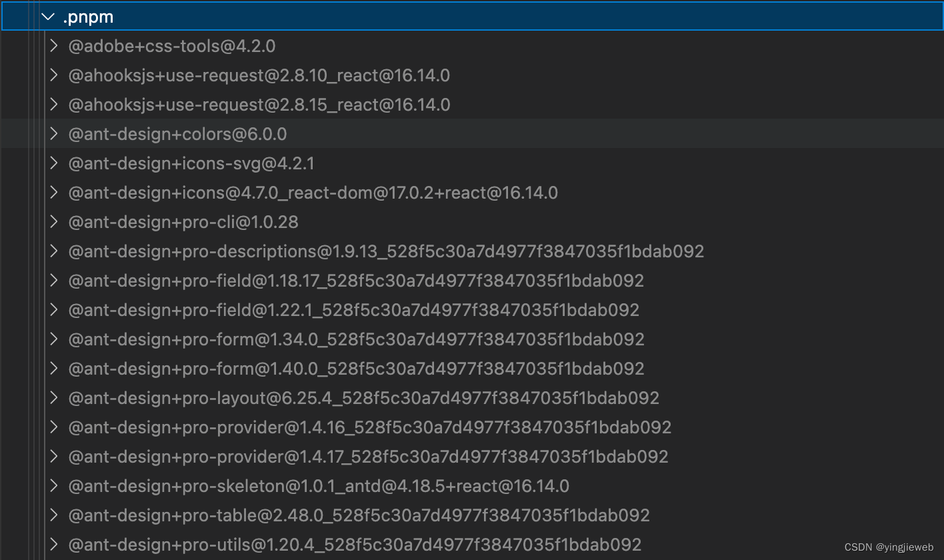944x560 pixels.
Task: Expand the pro-skeleton@1.0.1 folder chevron
Action: click(x=55, y=486)
